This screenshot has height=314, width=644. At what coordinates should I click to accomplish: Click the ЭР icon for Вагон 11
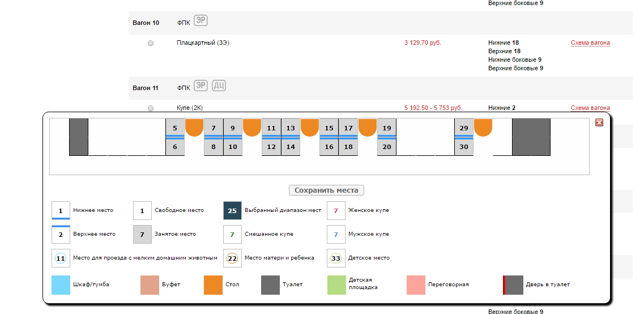pyautogui.click(x=201, y=86)
